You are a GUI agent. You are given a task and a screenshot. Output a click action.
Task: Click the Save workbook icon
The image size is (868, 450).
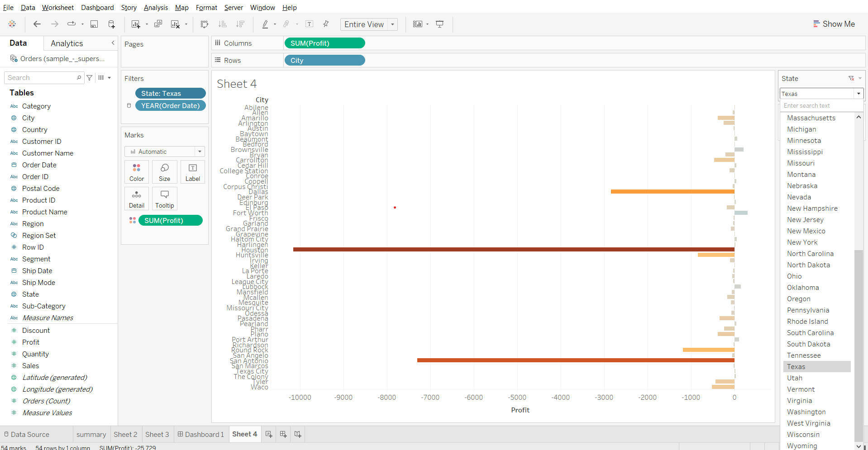coord(94,24)
